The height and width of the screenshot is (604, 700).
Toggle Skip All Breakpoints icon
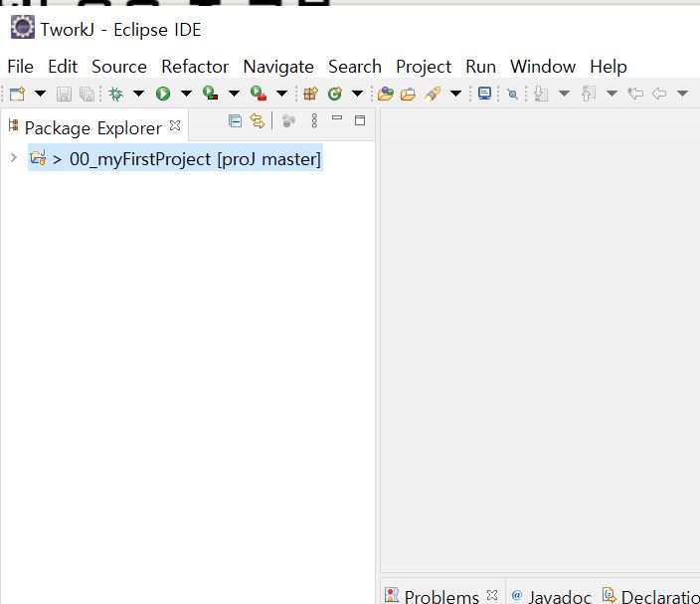point(513,94)
